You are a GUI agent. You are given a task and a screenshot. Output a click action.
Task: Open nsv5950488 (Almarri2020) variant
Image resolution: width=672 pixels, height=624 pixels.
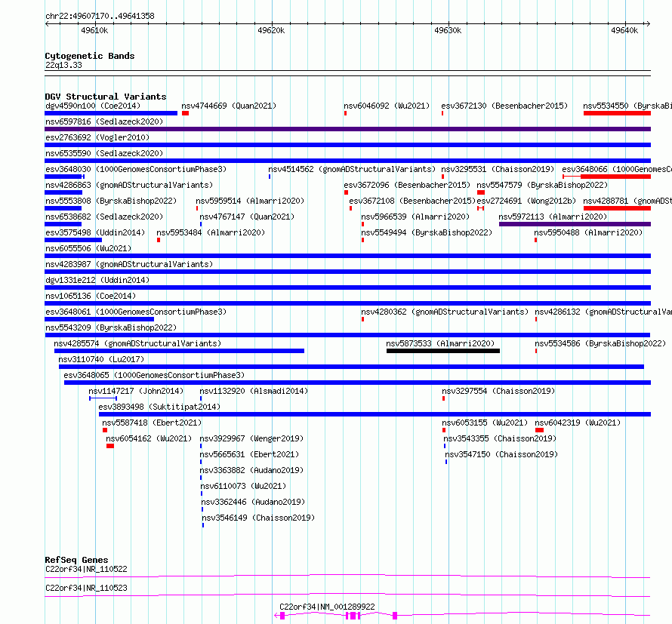(588, 232)
